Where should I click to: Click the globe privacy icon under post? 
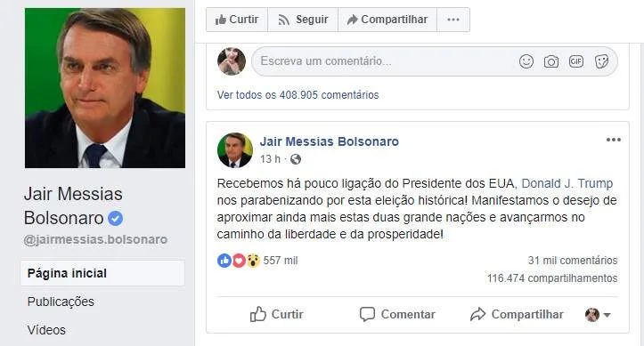pyautogui.click(x=296, y=159)
